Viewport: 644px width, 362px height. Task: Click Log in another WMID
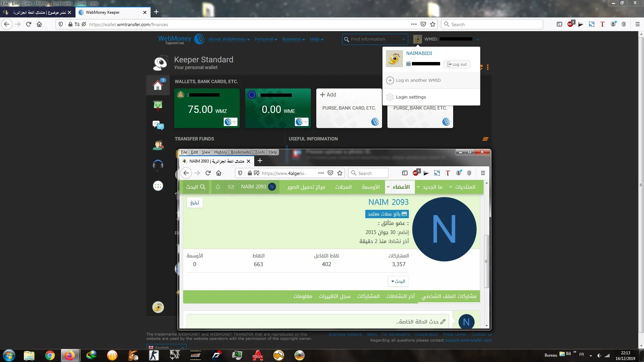(418, 80)
